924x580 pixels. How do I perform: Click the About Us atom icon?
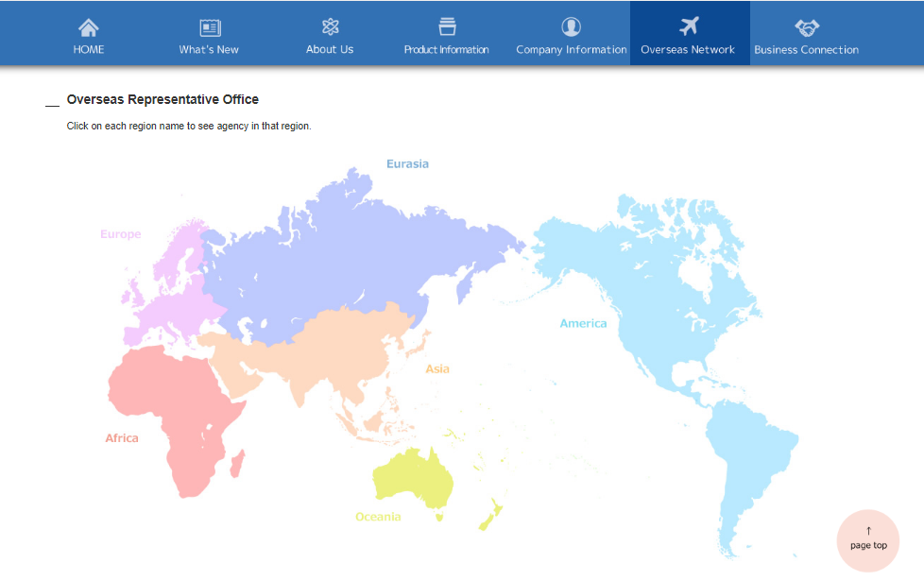(x=330, y=26)
